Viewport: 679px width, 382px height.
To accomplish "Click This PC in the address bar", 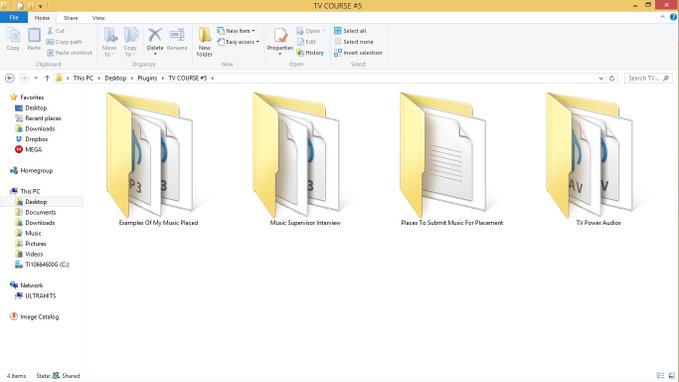I will tap(83, 78).
